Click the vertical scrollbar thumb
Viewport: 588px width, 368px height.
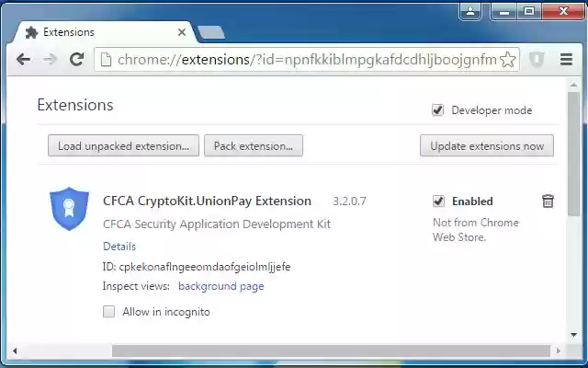(x=573, y=154)
